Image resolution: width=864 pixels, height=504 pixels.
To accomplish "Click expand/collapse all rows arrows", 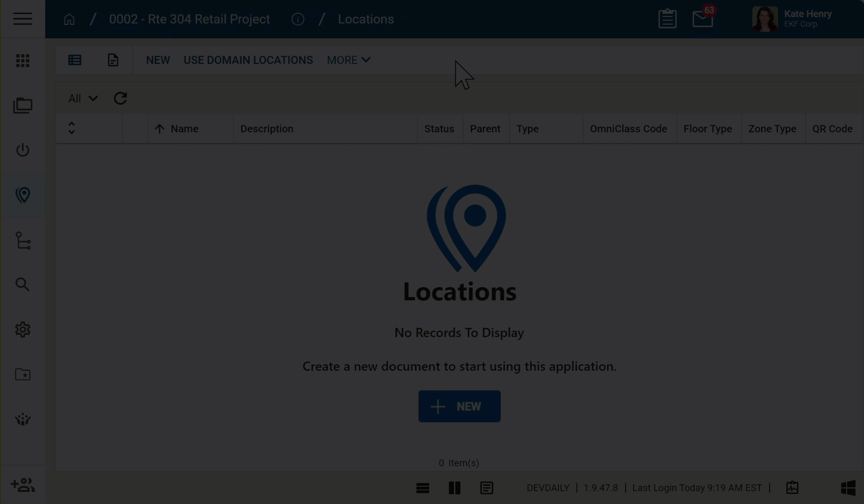I will pyautogui.click(x=72, y=129).
